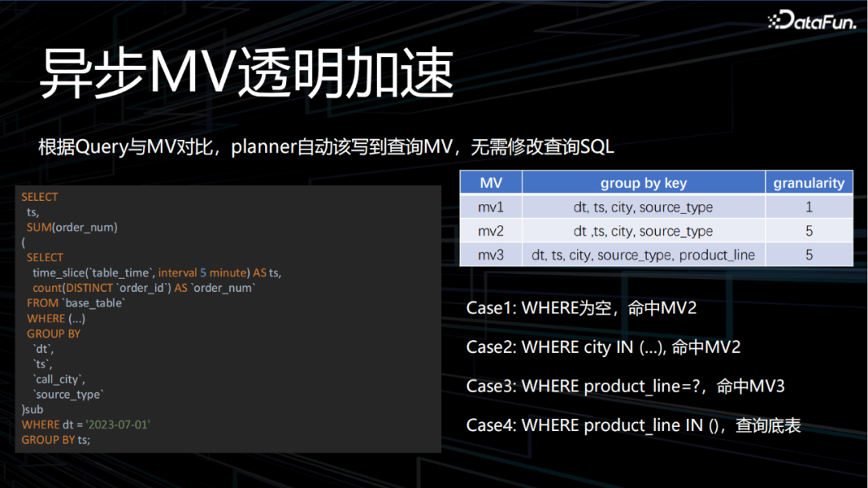Click count(DISTINCT order_id) code line
This screenshot has height=488, width=868.
(x=144, y=288)
